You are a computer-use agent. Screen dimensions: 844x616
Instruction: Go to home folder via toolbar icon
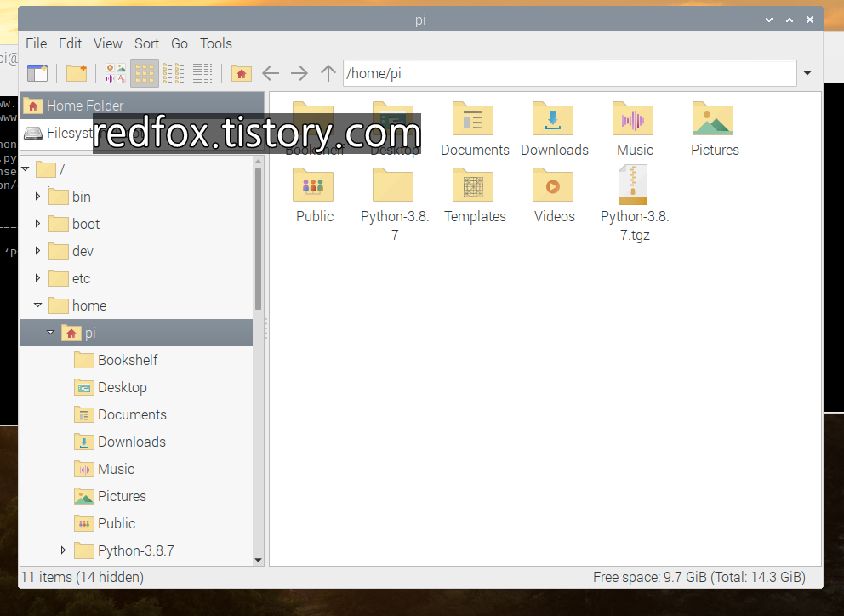tap(242, 72)
